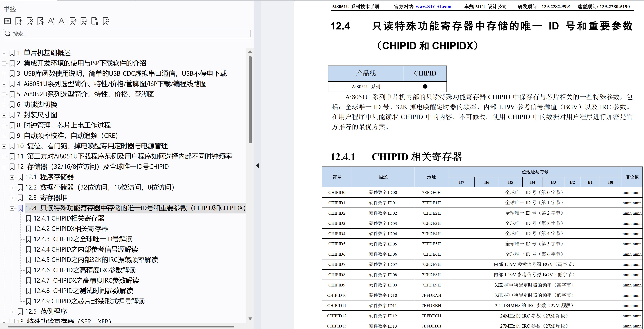Expand chapter 7 封装尺寸图
This screenshot has height=329, width=644.
pyautogui.click(x=4, y=115)
